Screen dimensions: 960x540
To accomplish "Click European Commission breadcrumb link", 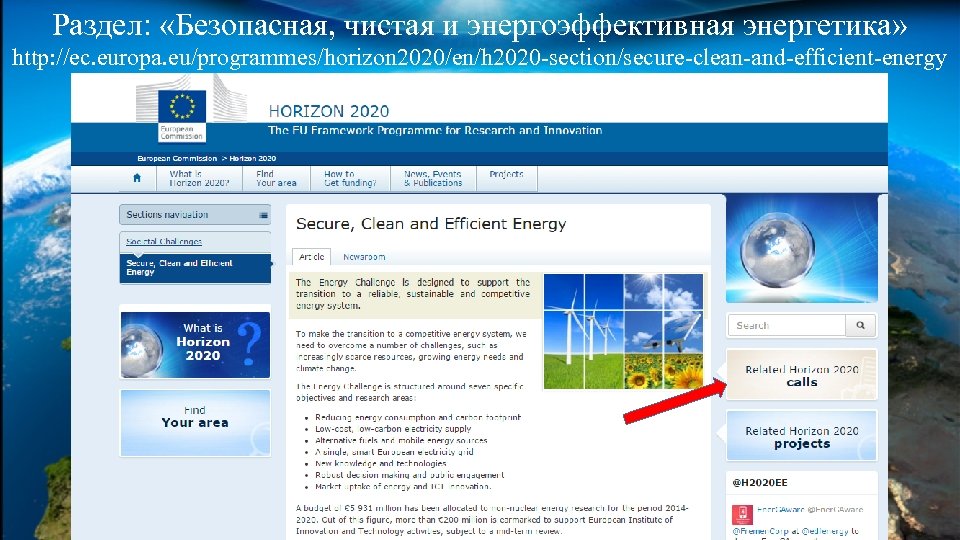I will click(177, 159).
